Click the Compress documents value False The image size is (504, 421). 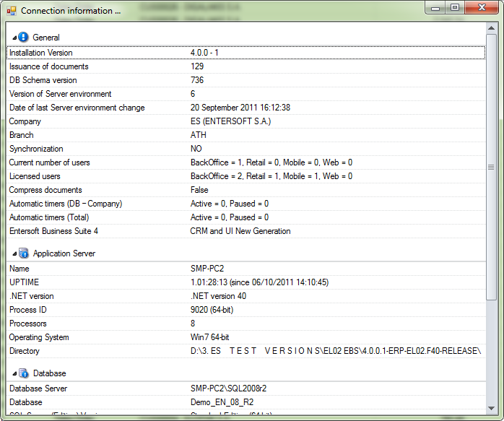point(199,190)
